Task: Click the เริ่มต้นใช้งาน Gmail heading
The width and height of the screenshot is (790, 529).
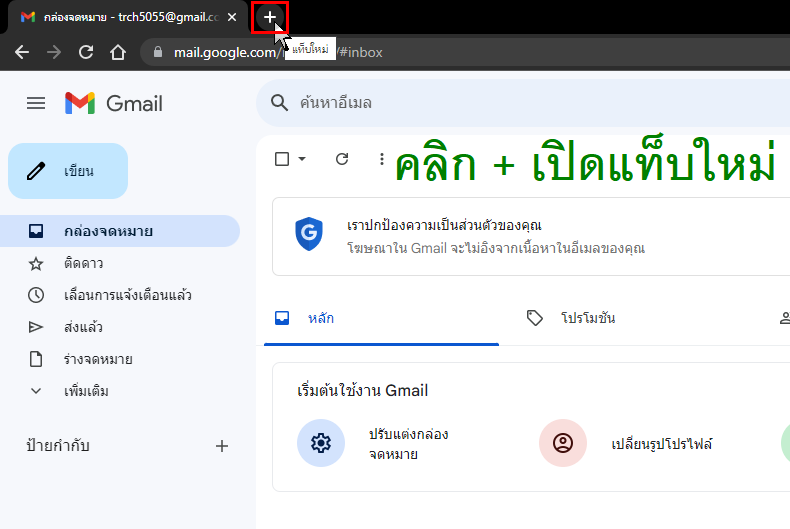Action: (x=363, y=390)
